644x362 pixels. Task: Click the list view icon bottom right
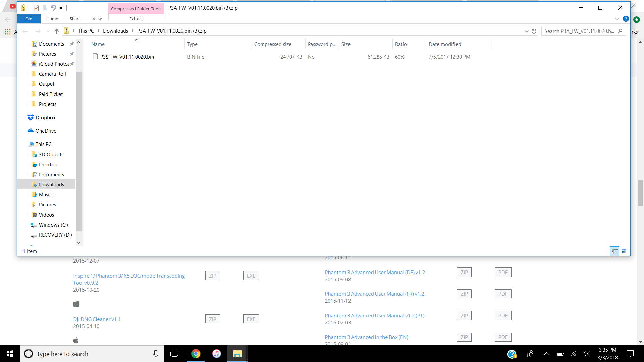(614, 251)
